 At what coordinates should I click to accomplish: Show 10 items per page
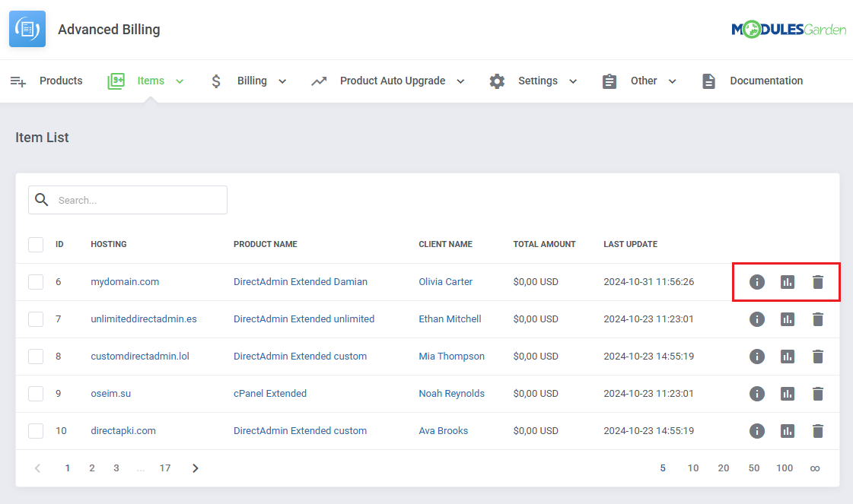pyautogui.click(x=693, y=468)
